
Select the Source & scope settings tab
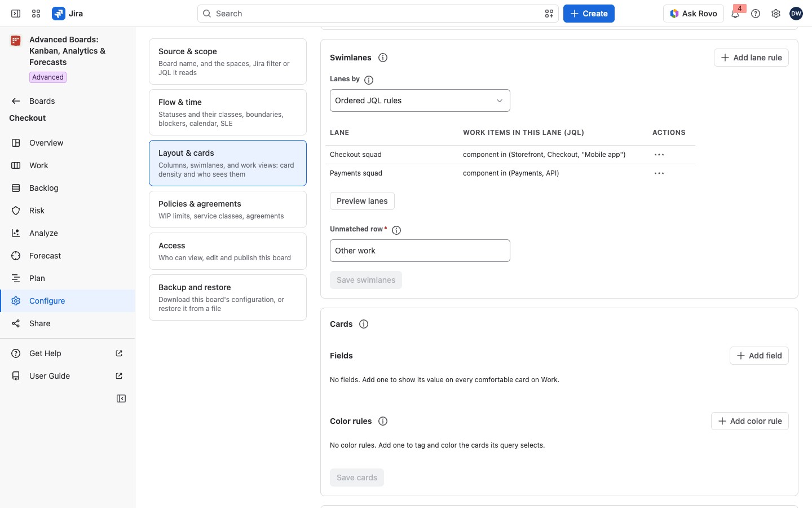pos(228,62)
